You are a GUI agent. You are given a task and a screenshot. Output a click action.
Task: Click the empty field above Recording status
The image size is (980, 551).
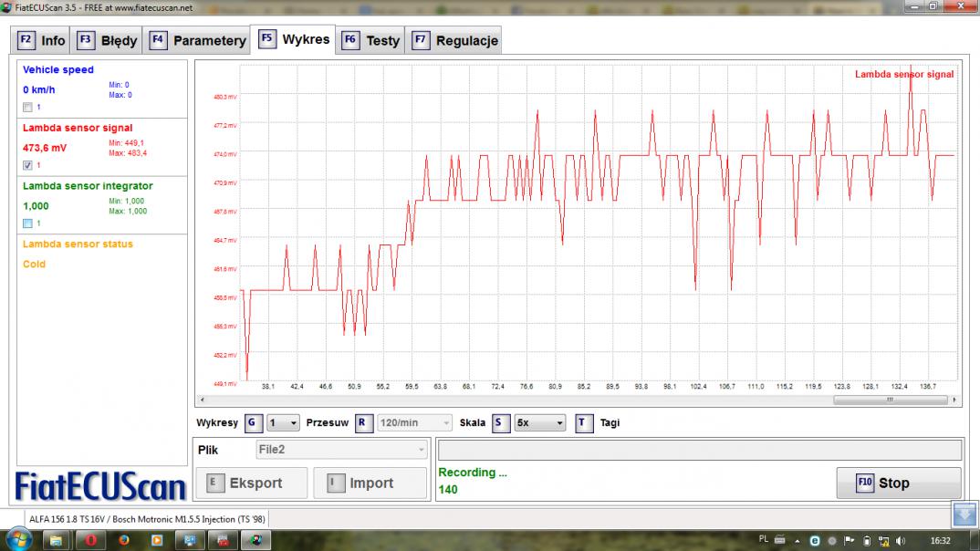coord(699,450)
